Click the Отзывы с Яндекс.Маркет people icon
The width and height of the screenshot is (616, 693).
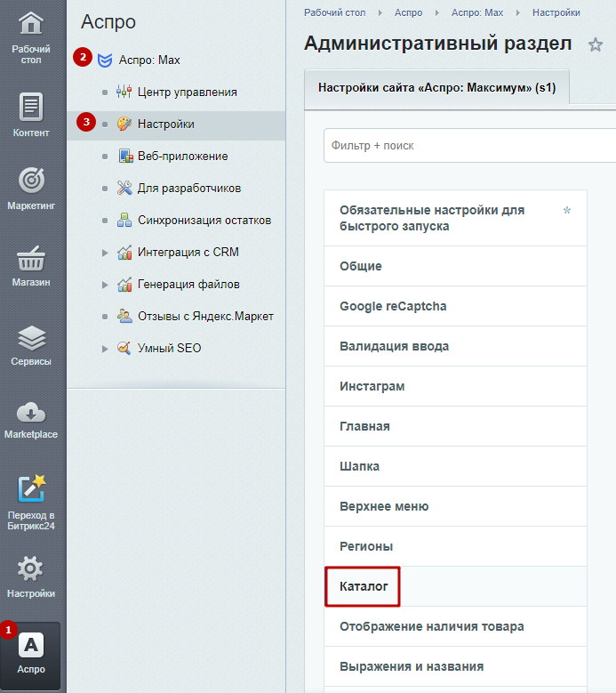(x=124, y=316)
